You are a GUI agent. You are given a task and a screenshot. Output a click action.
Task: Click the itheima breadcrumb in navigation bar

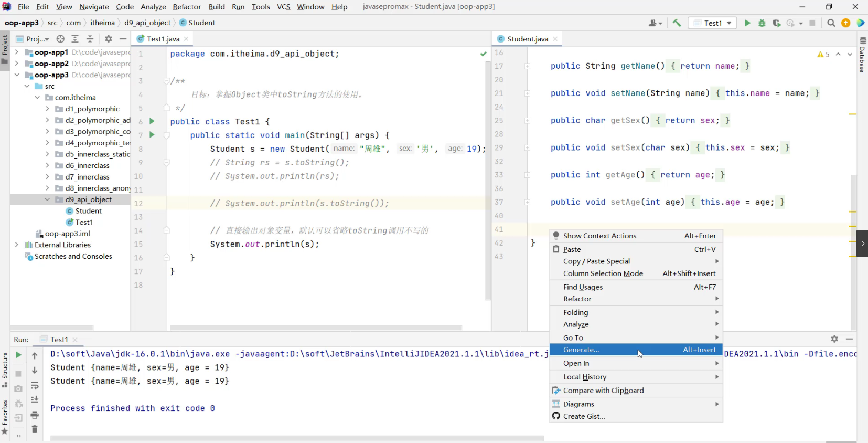(x=102, y=23)
